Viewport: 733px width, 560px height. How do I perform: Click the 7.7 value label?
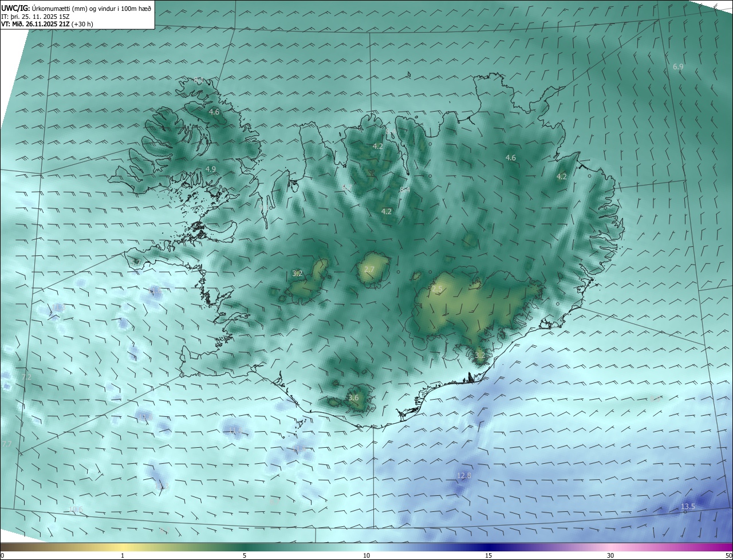6,444
